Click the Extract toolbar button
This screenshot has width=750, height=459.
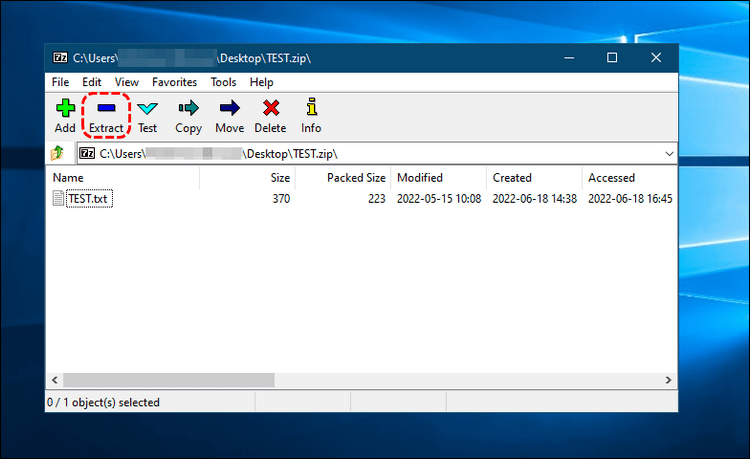point(106,116)
